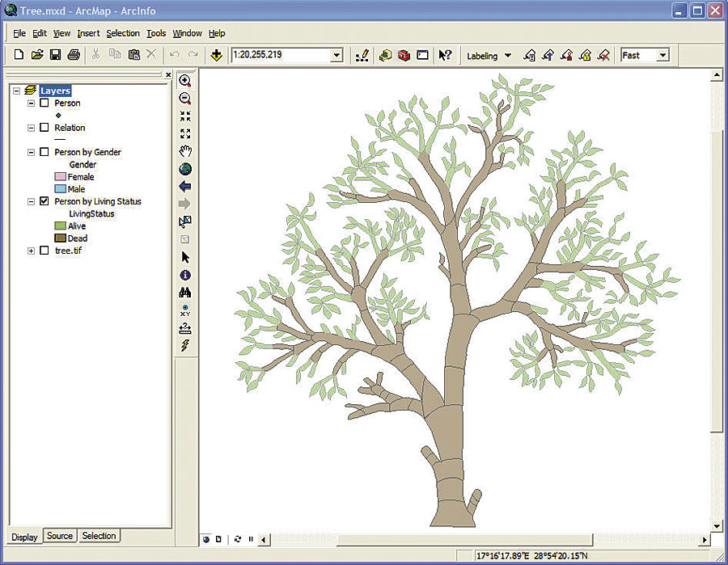Enable the Relation layer checkbox
The width and height of the screenshot is (728, 565).
click(44, 127)
